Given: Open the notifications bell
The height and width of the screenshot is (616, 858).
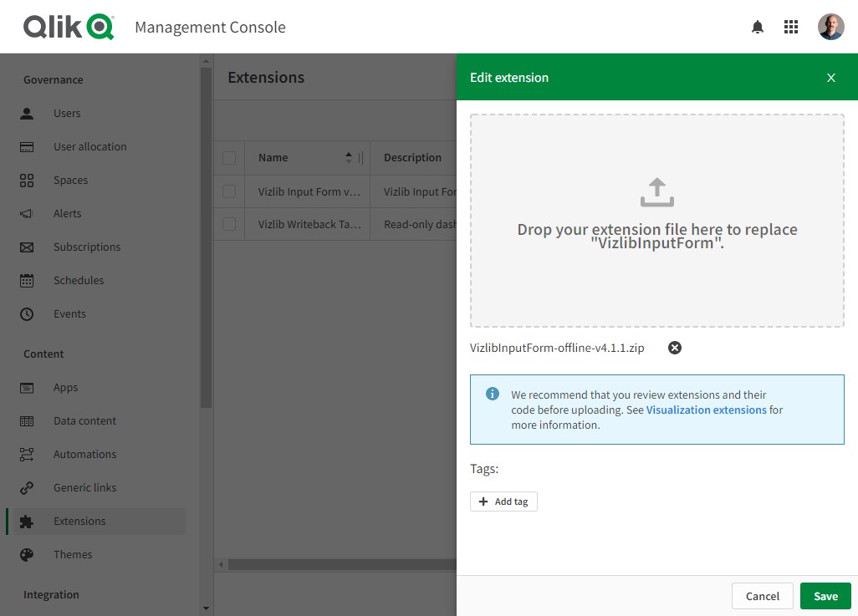Looking at the screenshot, I should tap(758, 27).
